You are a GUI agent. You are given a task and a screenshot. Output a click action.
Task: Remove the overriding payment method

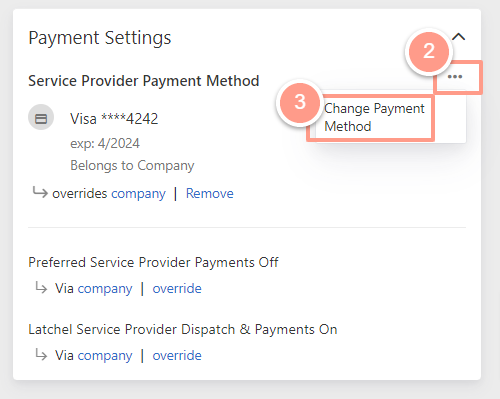210,193
